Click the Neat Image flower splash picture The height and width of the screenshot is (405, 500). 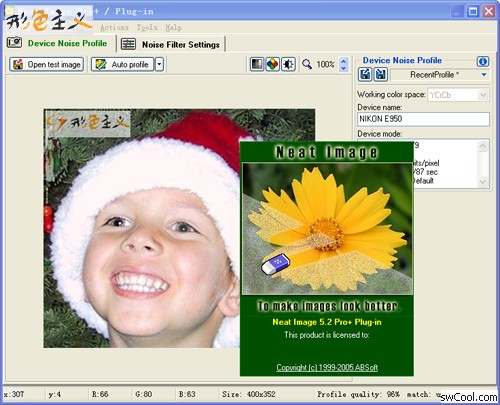pyautogui.click(x=327, y=229)
